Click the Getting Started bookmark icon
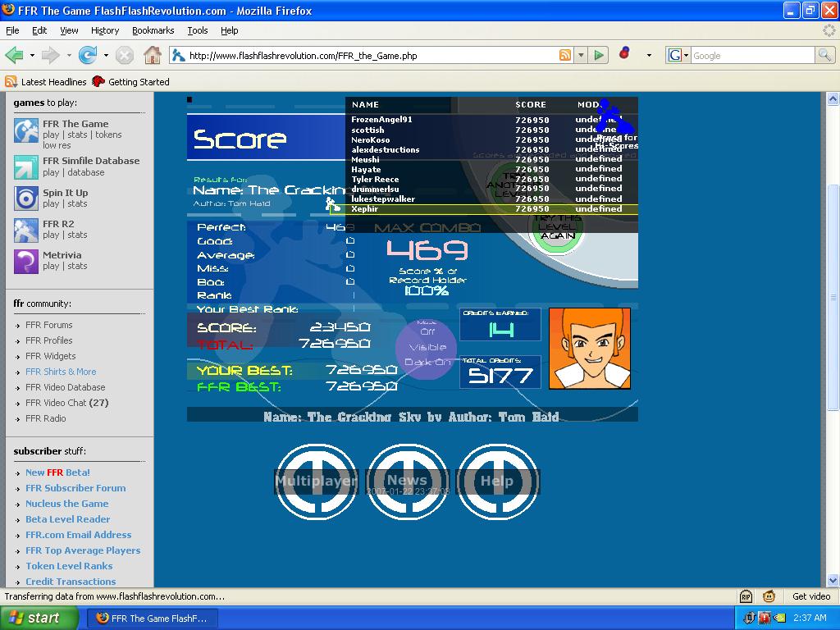The width and height of the screenshot is (840, 630). click(x=98, y=81)
